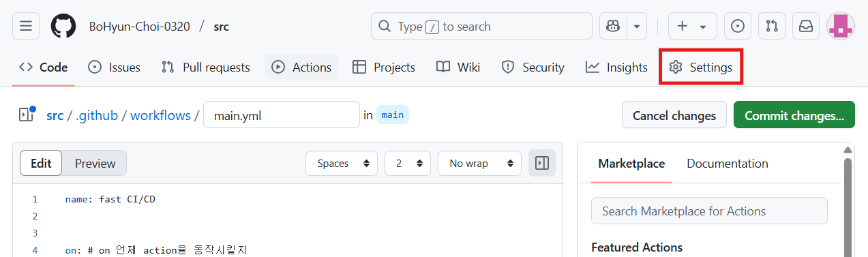
Task: Switch to the Code tab
Action: 44,67
